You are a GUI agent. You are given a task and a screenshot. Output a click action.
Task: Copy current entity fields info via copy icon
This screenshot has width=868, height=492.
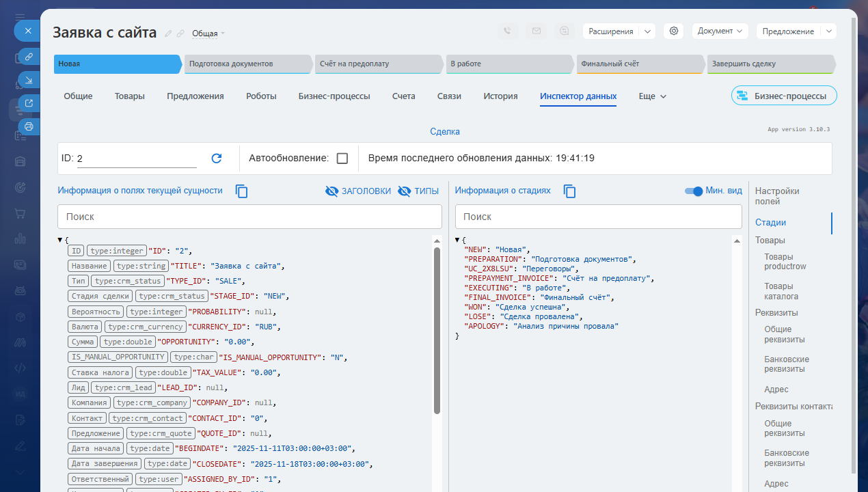point(241,191)
